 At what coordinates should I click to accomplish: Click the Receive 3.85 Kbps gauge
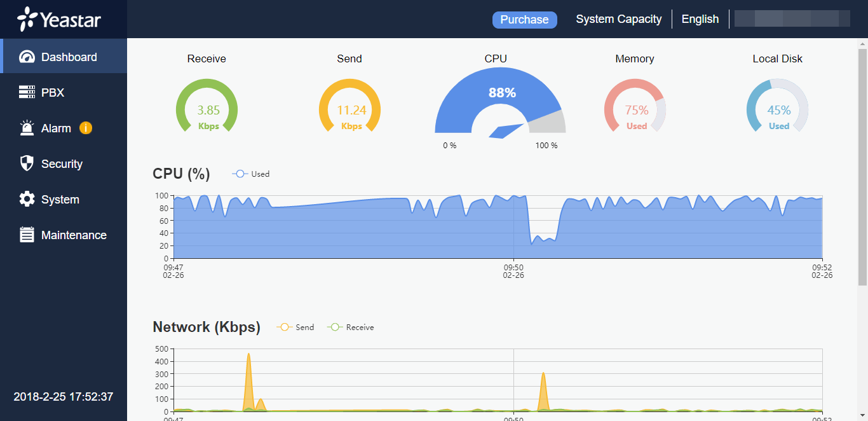point(207,106)
